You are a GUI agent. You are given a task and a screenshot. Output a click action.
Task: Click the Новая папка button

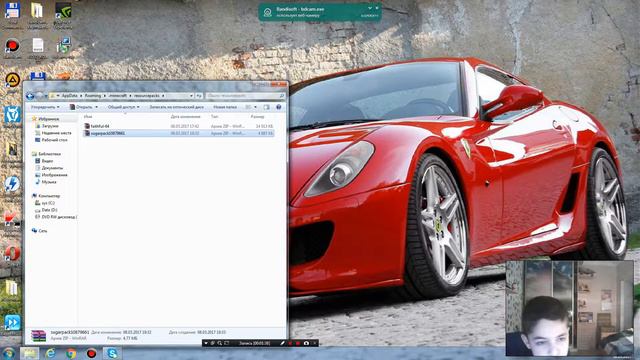pos(225,107)
